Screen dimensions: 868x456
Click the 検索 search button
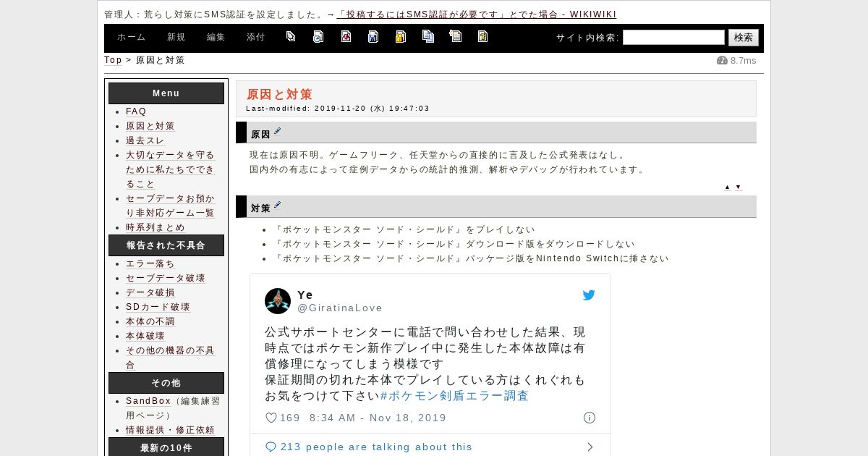744,38
